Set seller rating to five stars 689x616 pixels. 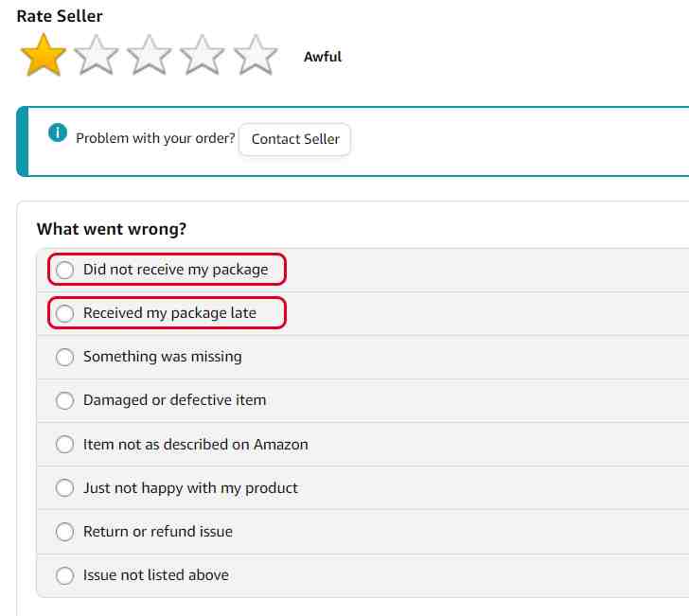point(256,56)
